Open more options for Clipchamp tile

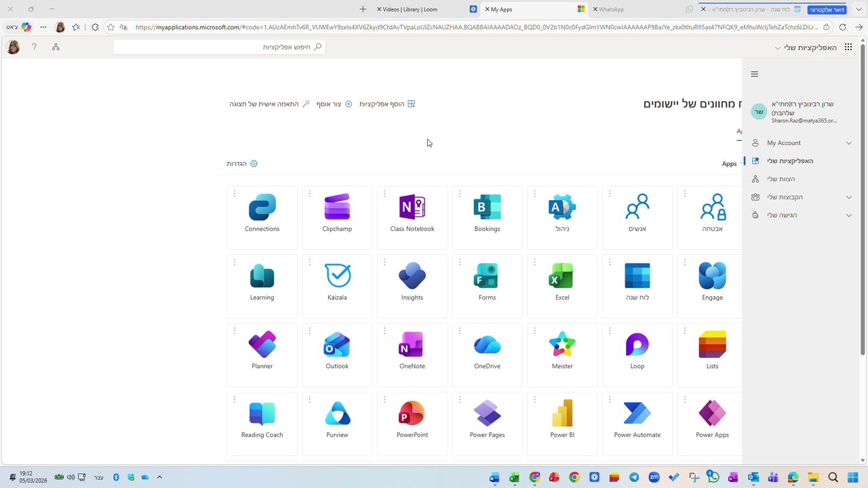click(x=309, y=193)
